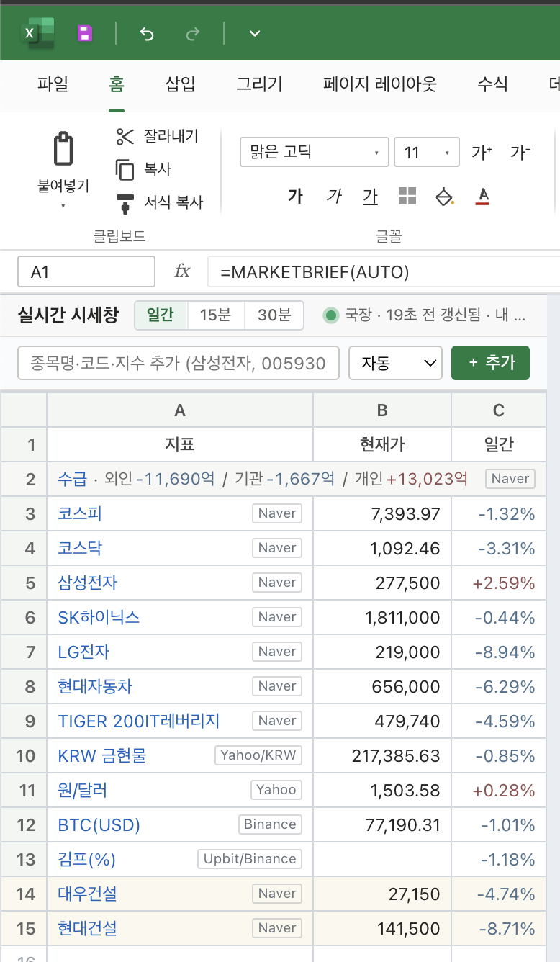Click the Naver badge in the 수급 row
This screenshot has width=560, height=962.
[x=510, y=479]
